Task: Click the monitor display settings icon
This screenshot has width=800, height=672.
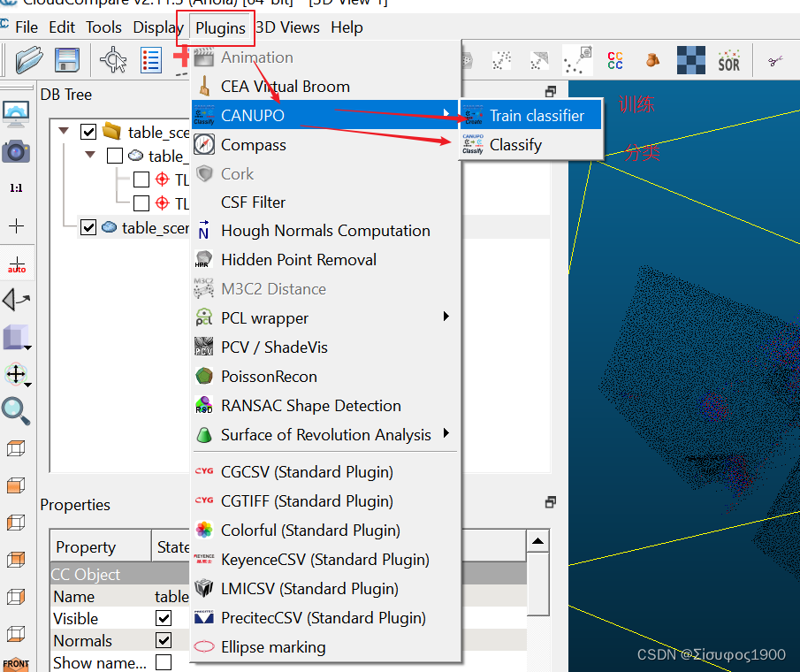Action: pos(16,114)
